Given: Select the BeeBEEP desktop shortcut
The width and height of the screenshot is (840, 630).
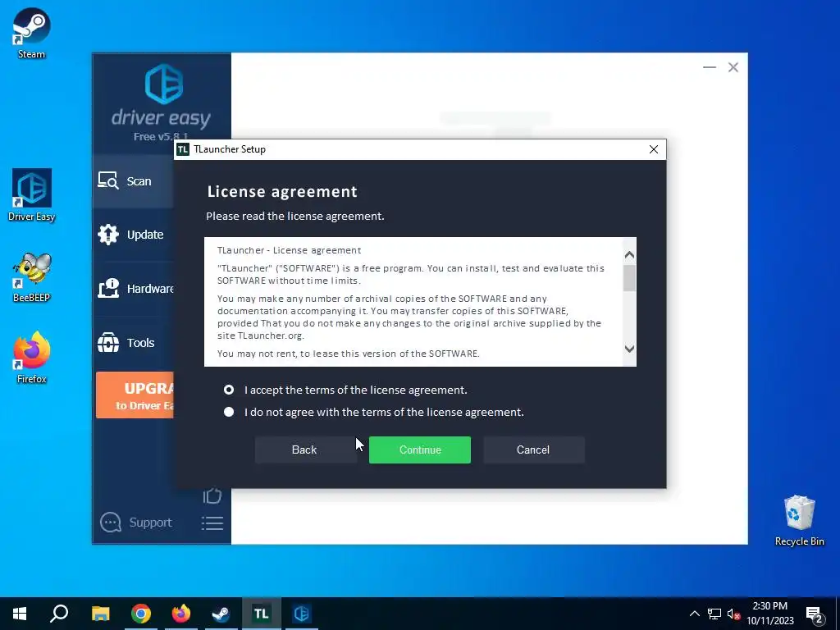Looking at the screenshot, I should click(x=32, y=276).
